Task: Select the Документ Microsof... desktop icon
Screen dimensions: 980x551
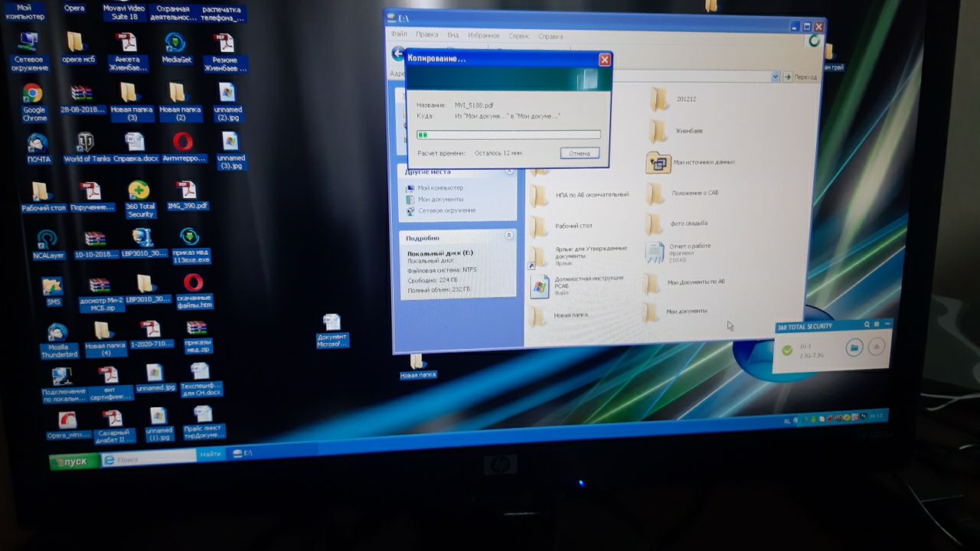Action: click(x=332, y=331)
